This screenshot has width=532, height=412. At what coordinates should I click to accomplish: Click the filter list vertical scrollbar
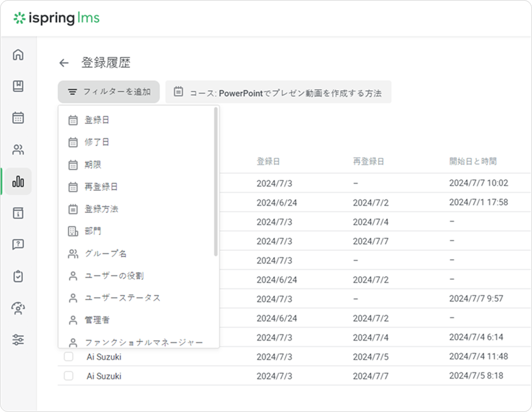click(216, 181)
